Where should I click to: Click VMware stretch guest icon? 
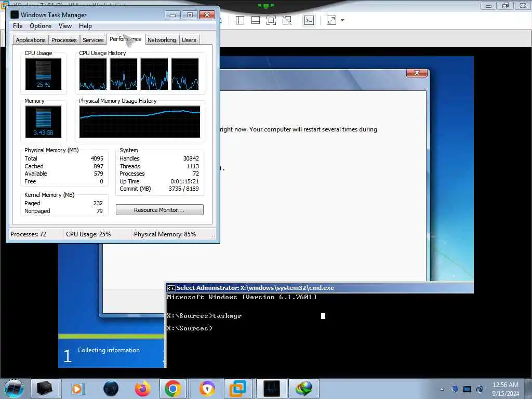331,20
